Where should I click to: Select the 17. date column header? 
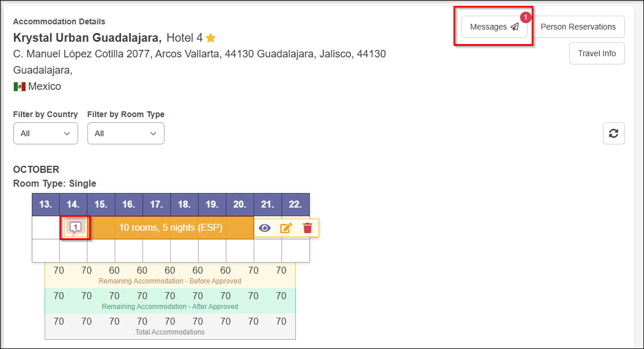[x=156, y=205]
